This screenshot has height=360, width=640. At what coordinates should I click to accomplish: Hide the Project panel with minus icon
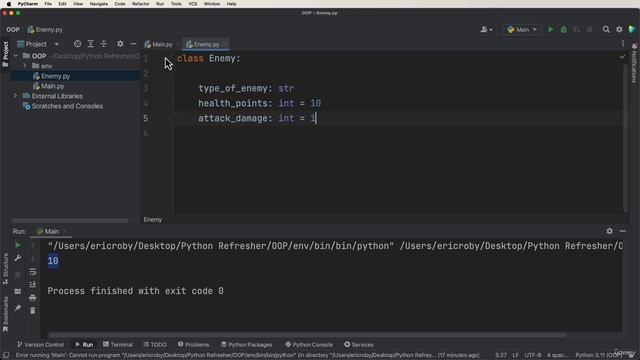133,44
